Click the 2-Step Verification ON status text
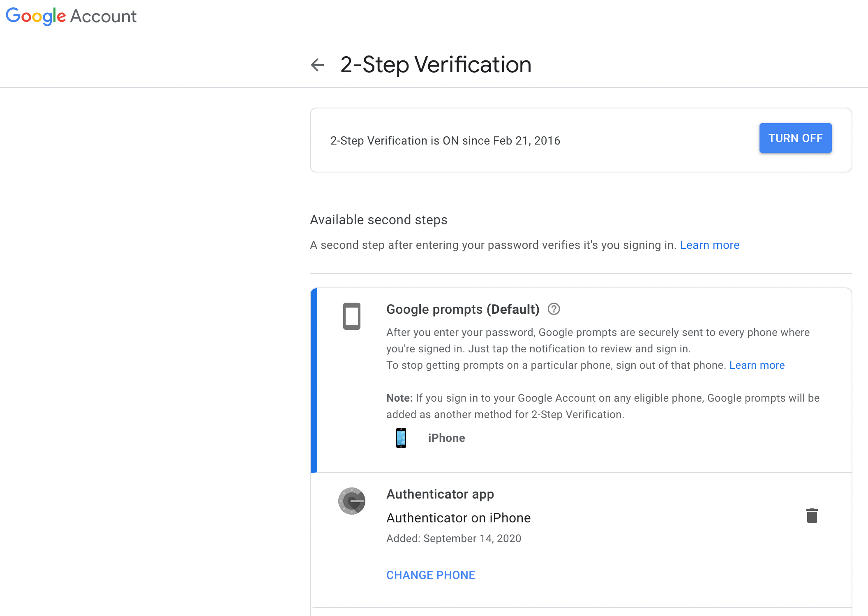The image size is (868, 616). point(445,140)
